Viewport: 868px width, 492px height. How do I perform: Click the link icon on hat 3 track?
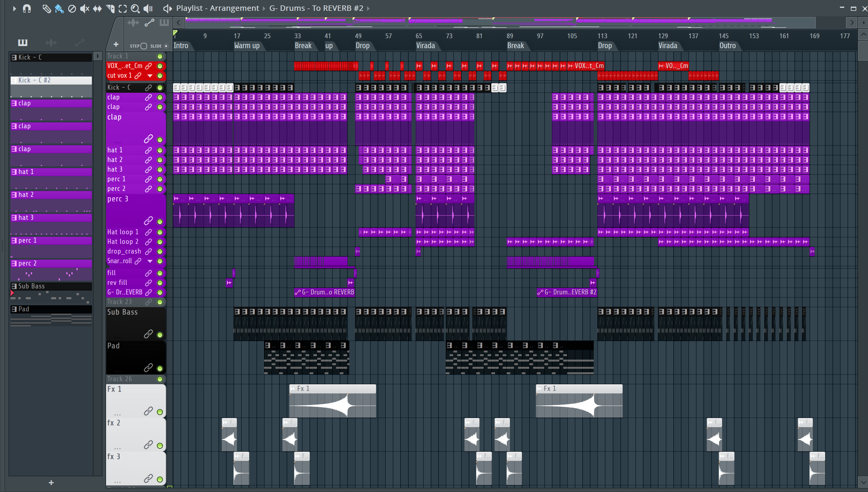pyautogui.click(x=149, y=170)
